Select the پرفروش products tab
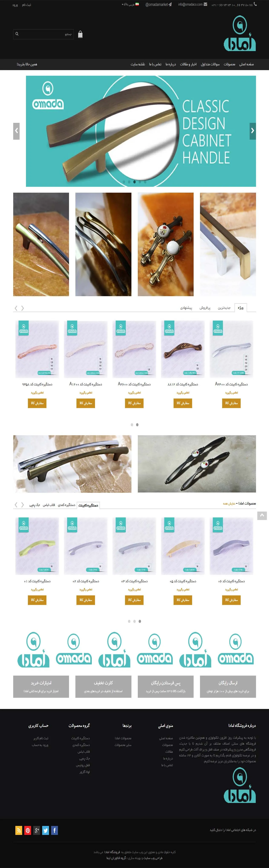 click(x=204, y=308)
